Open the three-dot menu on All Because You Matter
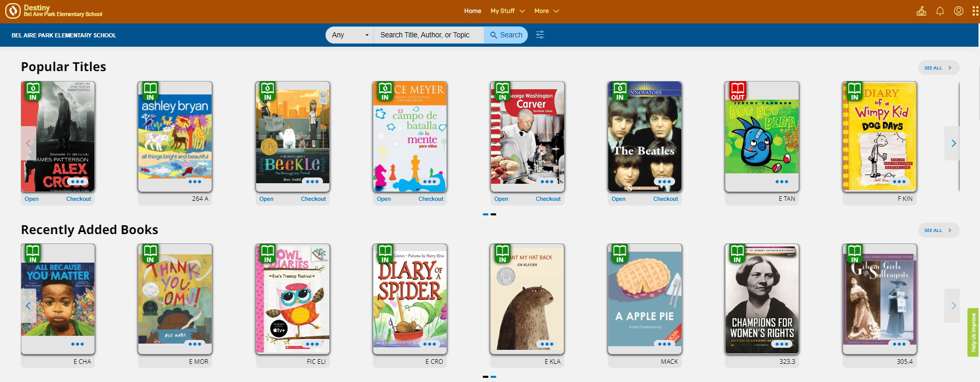This screenshot has height=382, width=980. (78, 344)
